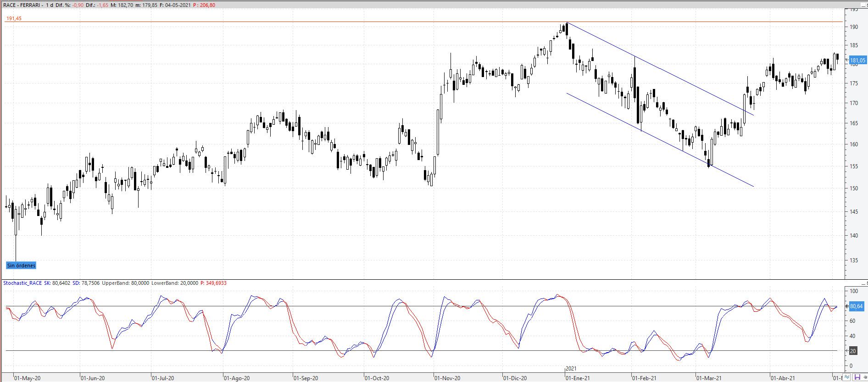Click the '1 d' timeframe in the header

coord(50,5)
